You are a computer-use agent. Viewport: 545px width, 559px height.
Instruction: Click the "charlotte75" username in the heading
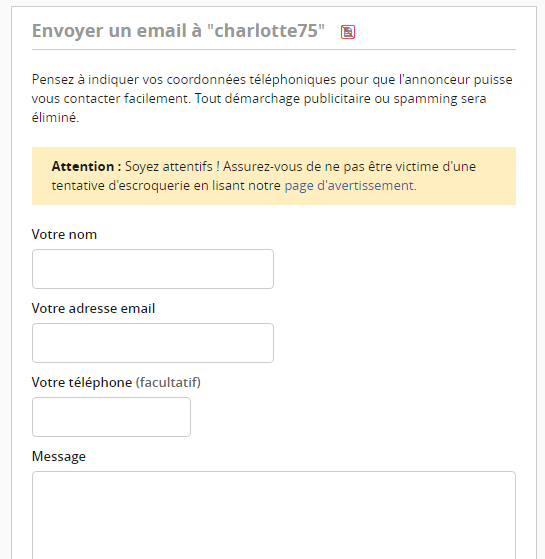[x=266, y=30]
